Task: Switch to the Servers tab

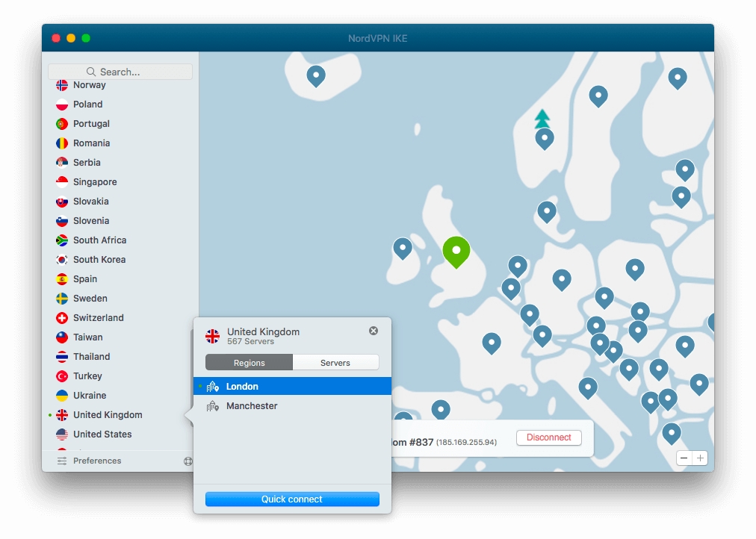Action: pyautogui.click(x=335, y=363)
